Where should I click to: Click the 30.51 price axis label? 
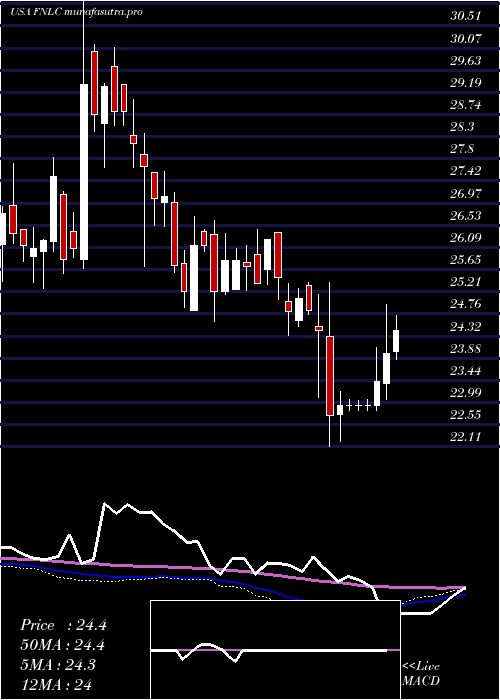click(x=465, y=16)
